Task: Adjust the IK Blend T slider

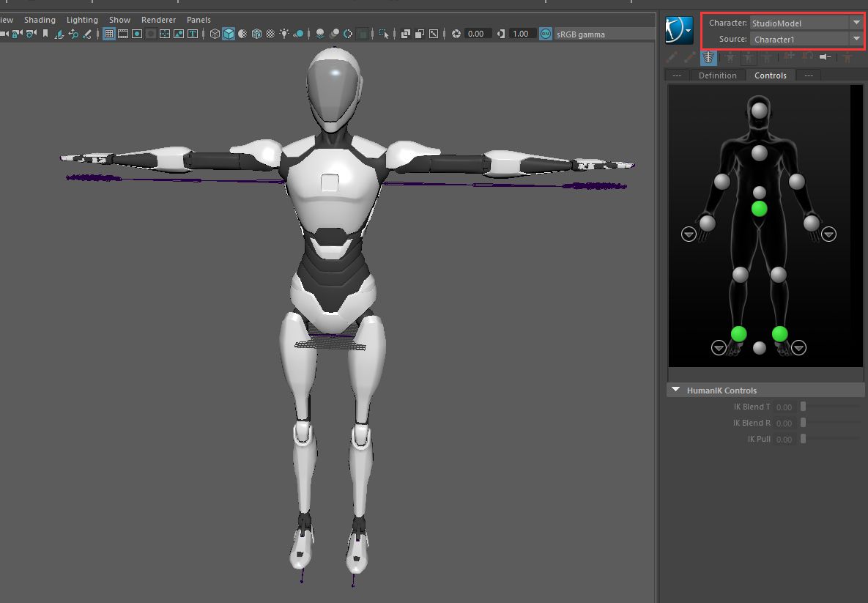Action: pyautogui.click(x=804, y=407)
